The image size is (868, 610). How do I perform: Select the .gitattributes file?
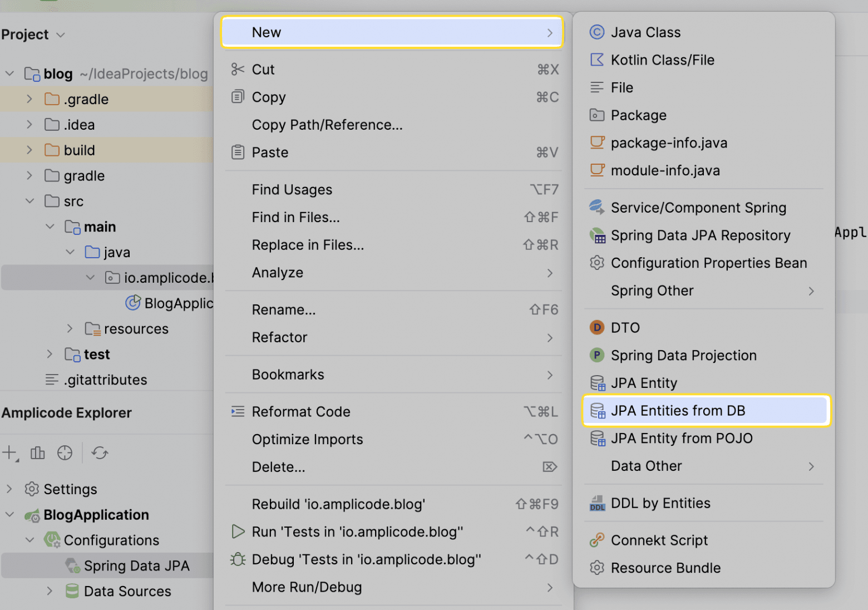coord(105,380)
